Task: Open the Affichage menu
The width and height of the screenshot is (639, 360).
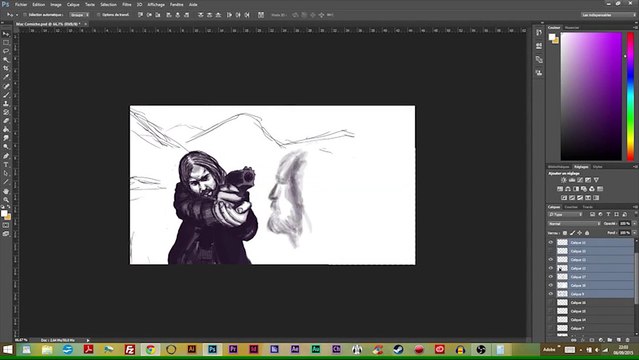Action: (156, 4)
